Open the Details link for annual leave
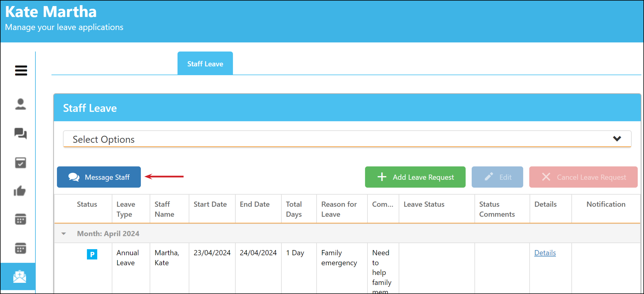 (x=545, y=253)
